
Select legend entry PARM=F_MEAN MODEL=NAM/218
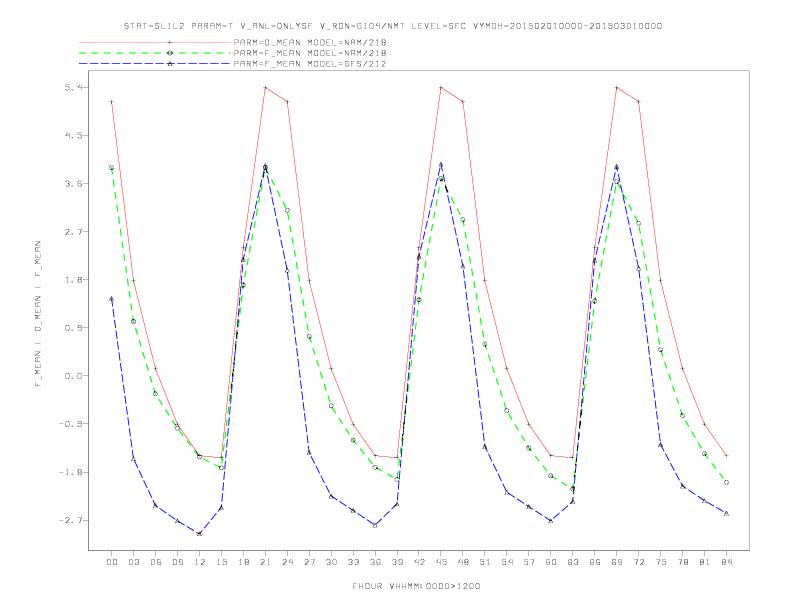[x=310, y=53]
